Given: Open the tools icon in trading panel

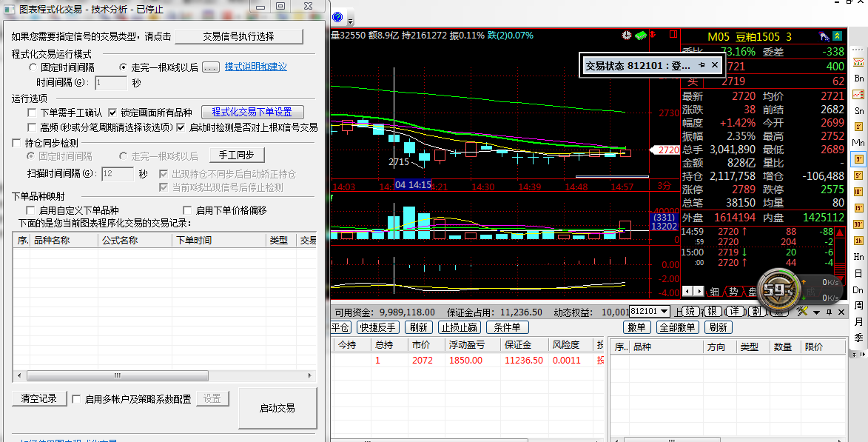Looking at the screenshot, I should [x=801, y=312].
